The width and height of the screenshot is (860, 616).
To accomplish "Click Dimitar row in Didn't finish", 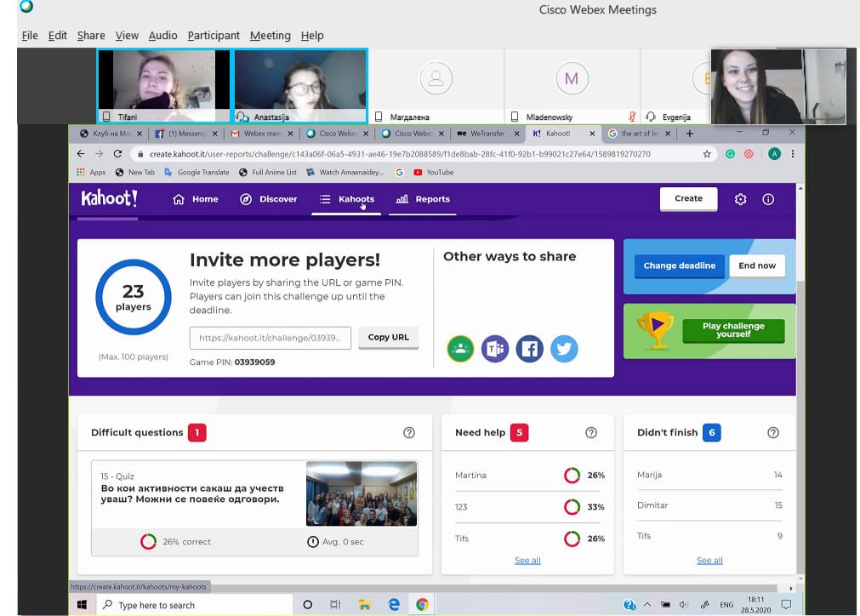I will click(709, 505).
